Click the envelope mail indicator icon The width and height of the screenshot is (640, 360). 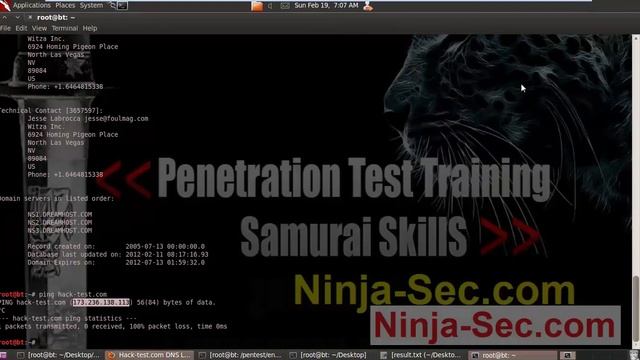click(x=285, y=6)
